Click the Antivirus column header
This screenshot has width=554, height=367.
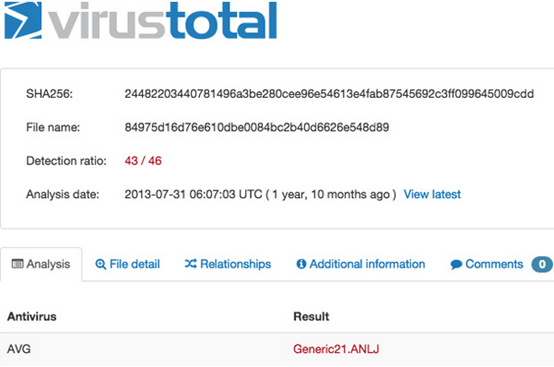click(x=32, y=316)
